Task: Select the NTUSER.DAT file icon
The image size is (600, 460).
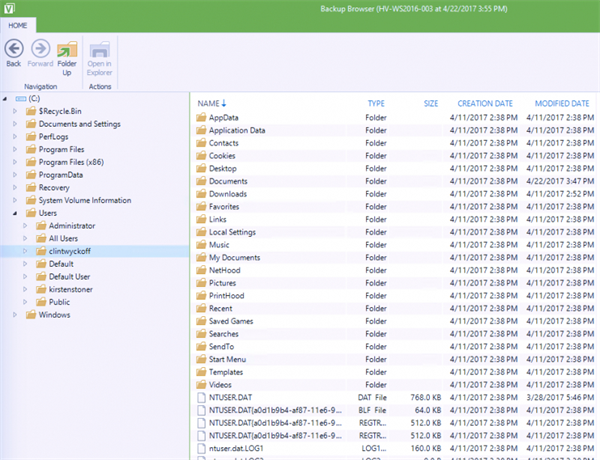Action: tap(201, 397)
